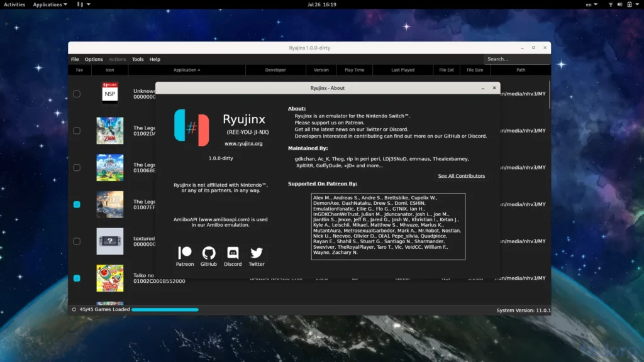The width and height of the screenshot is (644, 362).
Task: Open the Actions menu
Action: point(117,59)
